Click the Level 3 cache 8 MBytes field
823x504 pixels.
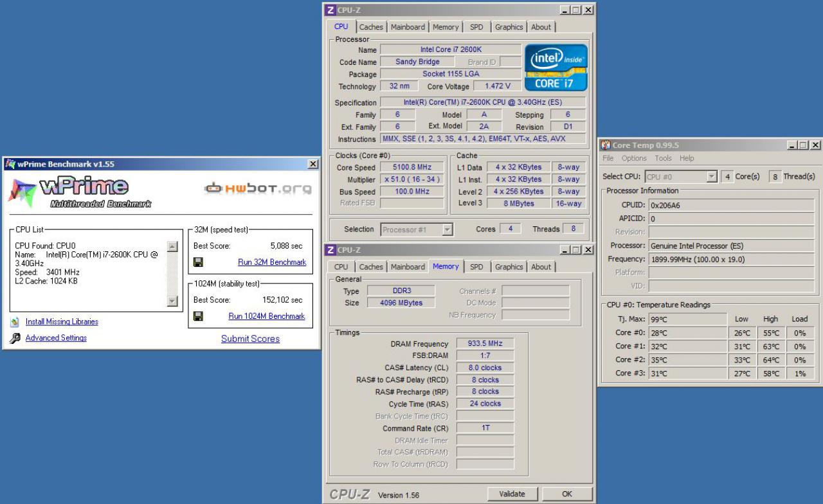(518, 204)
